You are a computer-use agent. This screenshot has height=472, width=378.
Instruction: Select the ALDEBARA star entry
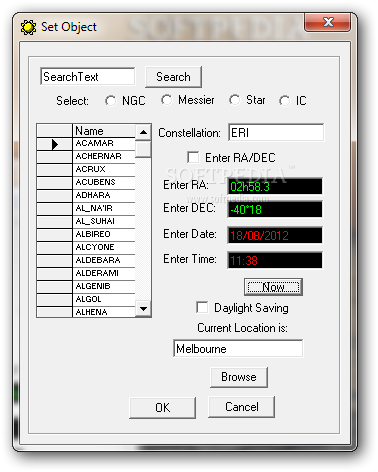[104, 260]
